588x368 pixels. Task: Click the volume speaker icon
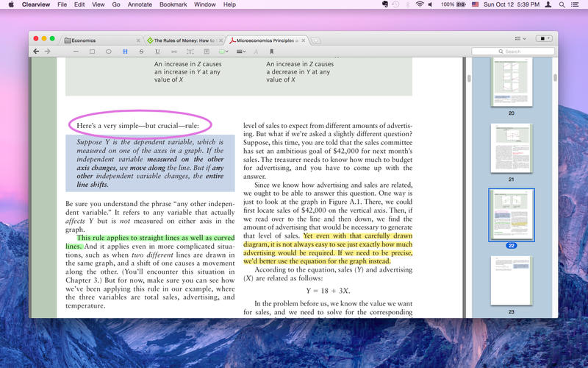click(430, 4)
